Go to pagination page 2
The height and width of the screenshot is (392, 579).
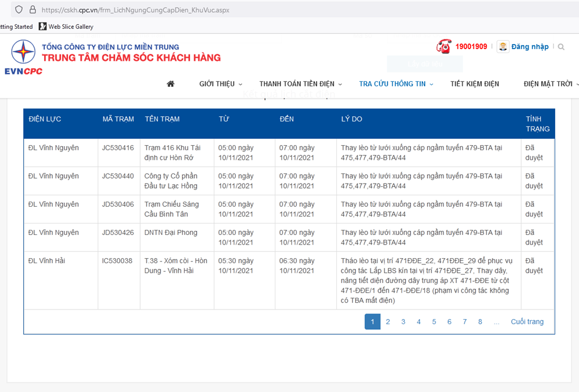click(x=388, y=322)
